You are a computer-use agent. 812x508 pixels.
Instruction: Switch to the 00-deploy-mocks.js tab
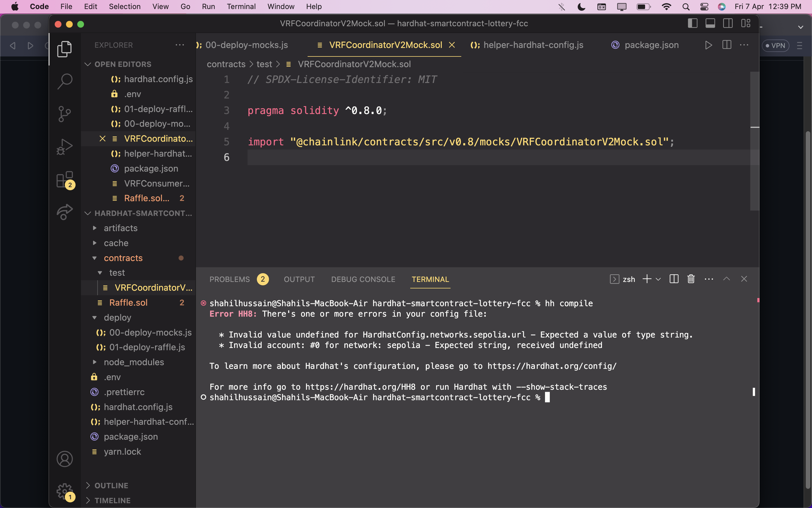click(x=247, y=45)
